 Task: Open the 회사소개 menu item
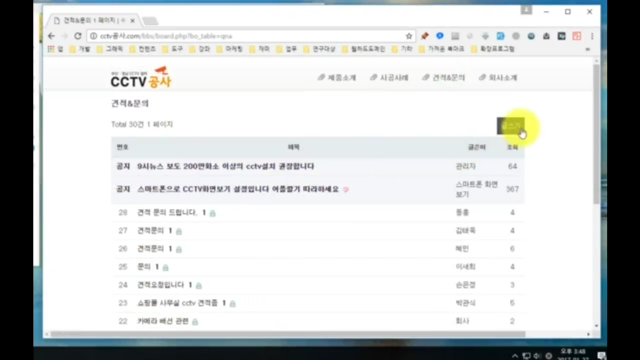(x=498, y=78)
